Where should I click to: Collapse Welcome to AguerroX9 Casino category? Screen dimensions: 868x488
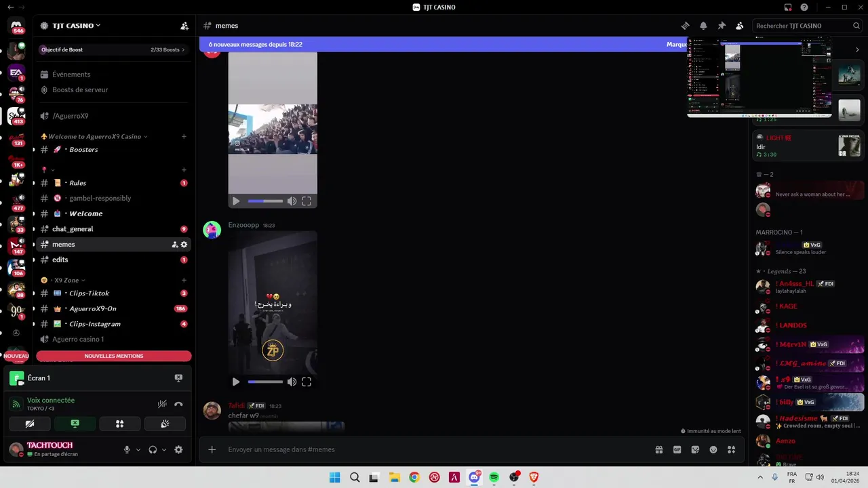tap(94, 136)
